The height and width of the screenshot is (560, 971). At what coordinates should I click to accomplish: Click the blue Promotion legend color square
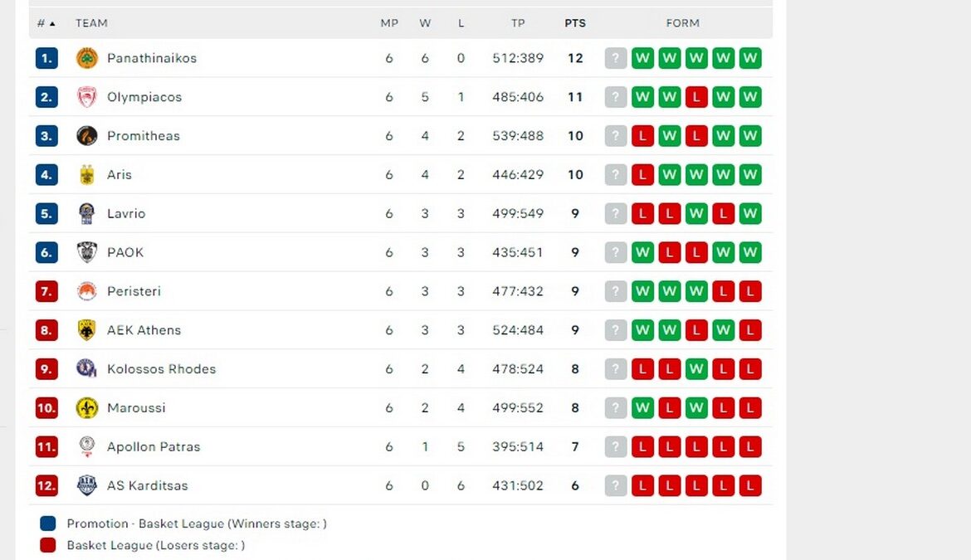(48, 523)
